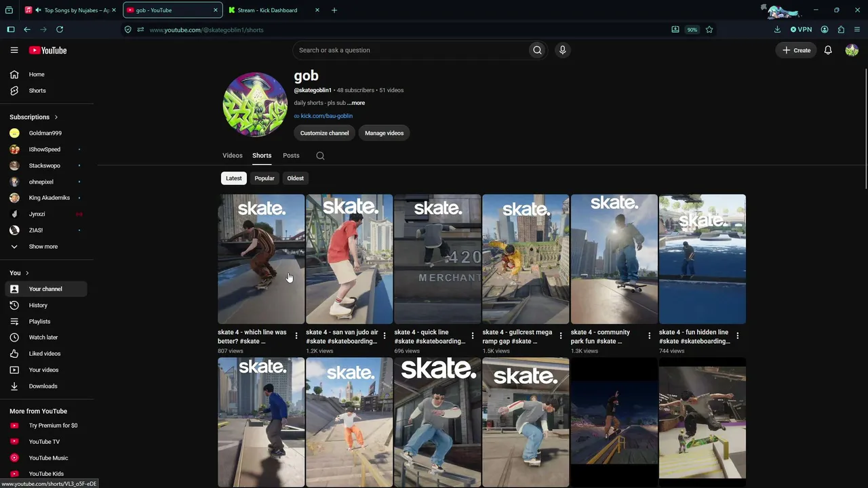868x488 pixels.
Task: Click the YouTube search input field
Action: tap(412, 50)
